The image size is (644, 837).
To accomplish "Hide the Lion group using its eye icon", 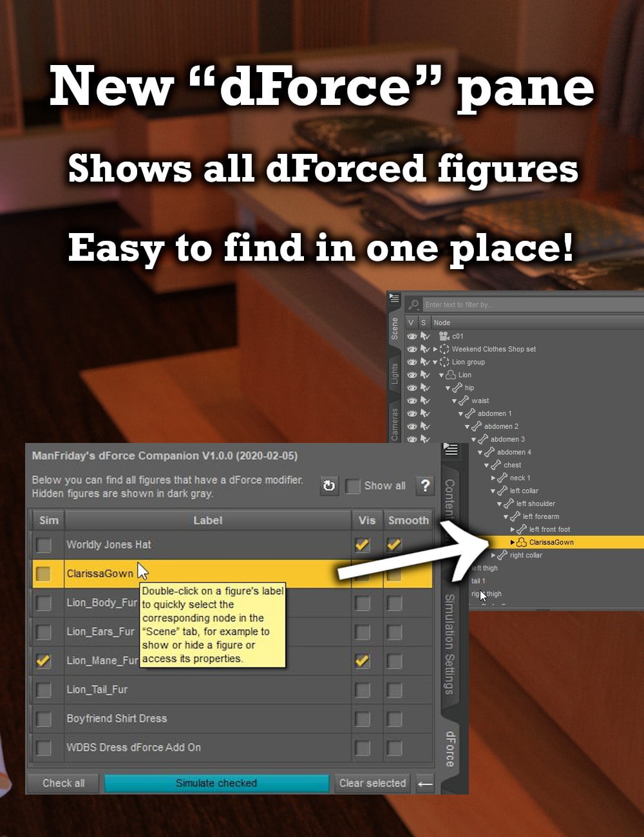I will pyautogui.click(x=412, y=362).
